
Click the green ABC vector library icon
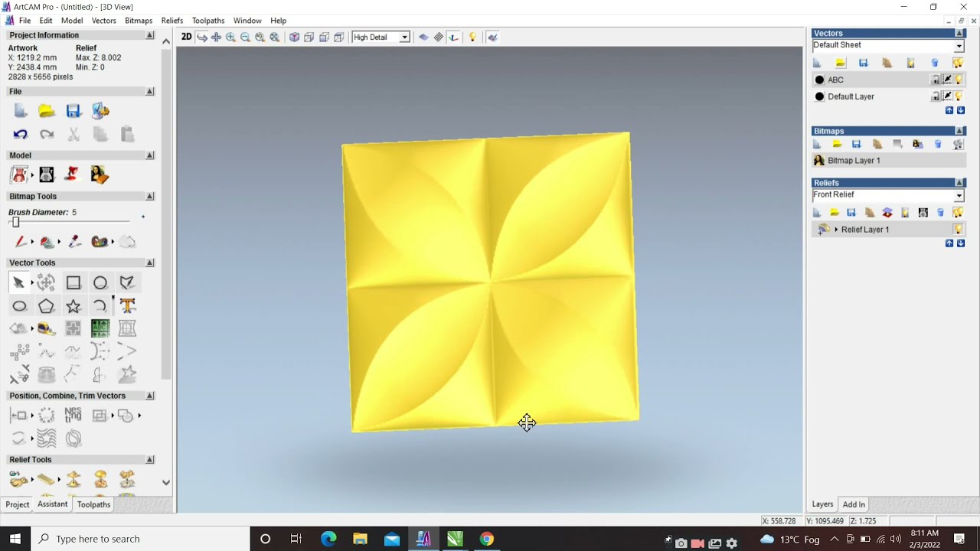[x=100, y=329]
